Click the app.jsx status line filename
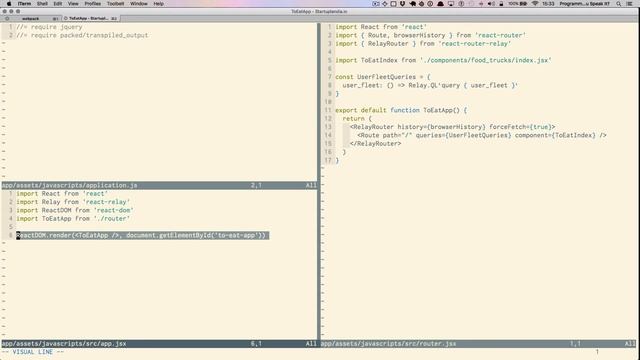 64,344
